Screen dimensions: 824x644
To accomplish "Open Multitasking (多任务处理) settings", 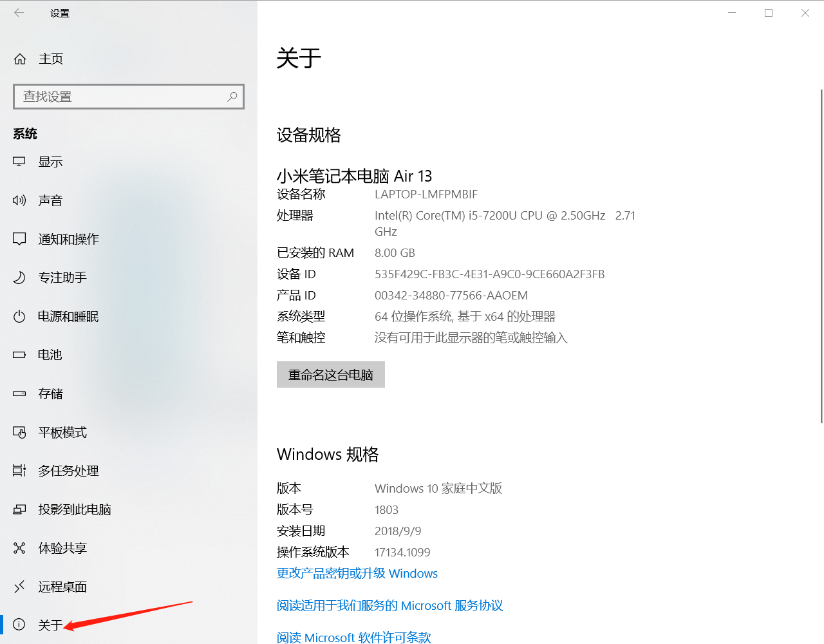I will pyautogui.click(x=68, y=471).
